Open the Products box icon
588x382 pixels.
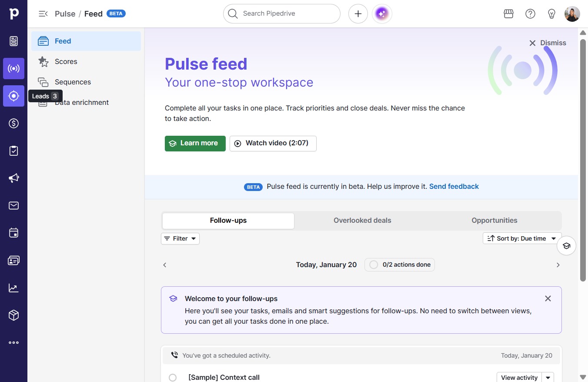[14, 315]
